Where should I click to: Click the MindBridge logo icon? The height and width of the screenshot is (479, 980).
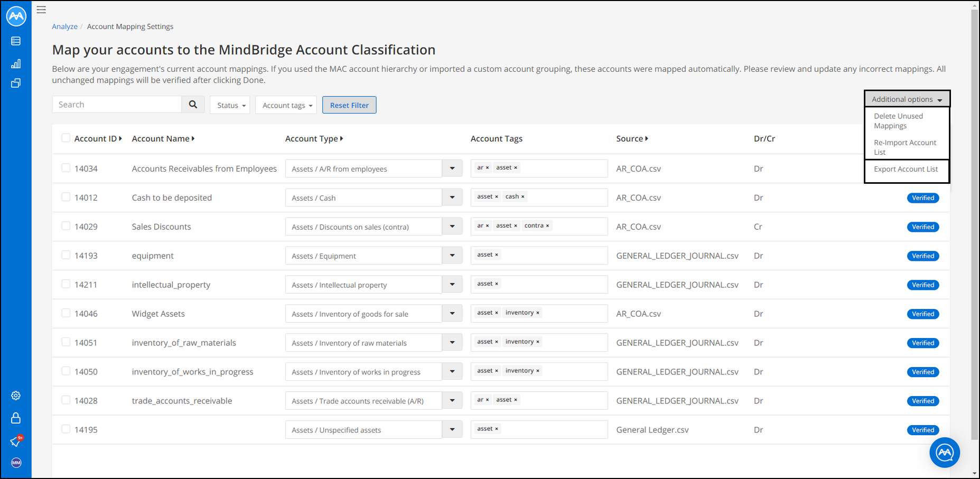tap(16, 16)
